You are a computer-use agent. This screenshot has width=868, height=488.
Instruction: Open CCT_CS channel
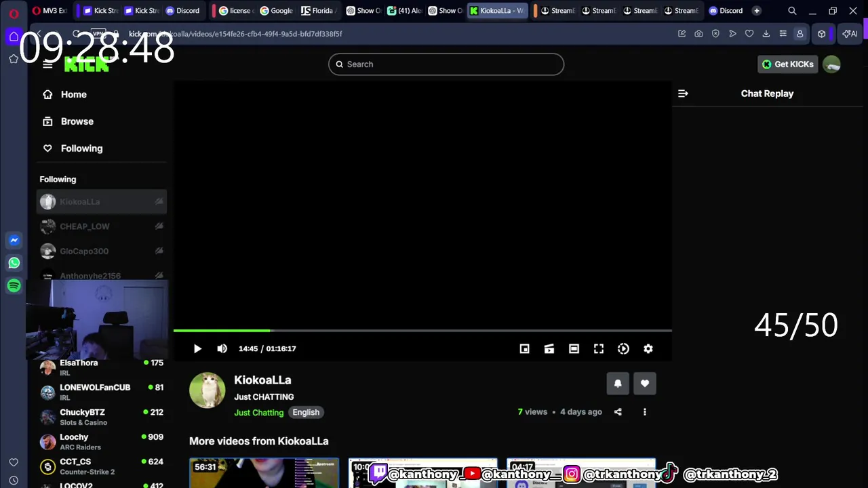click(x=102, y=466)
